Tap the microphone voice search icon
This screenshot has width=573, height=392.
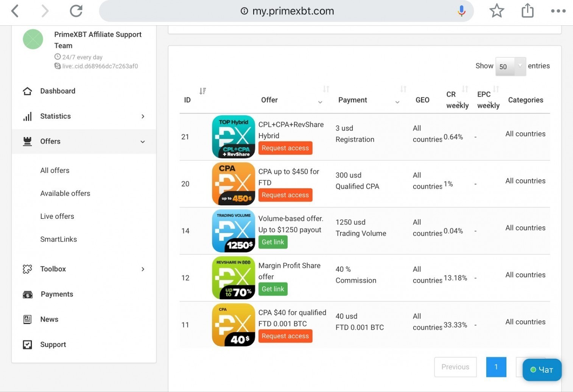[x=461, y=11]
